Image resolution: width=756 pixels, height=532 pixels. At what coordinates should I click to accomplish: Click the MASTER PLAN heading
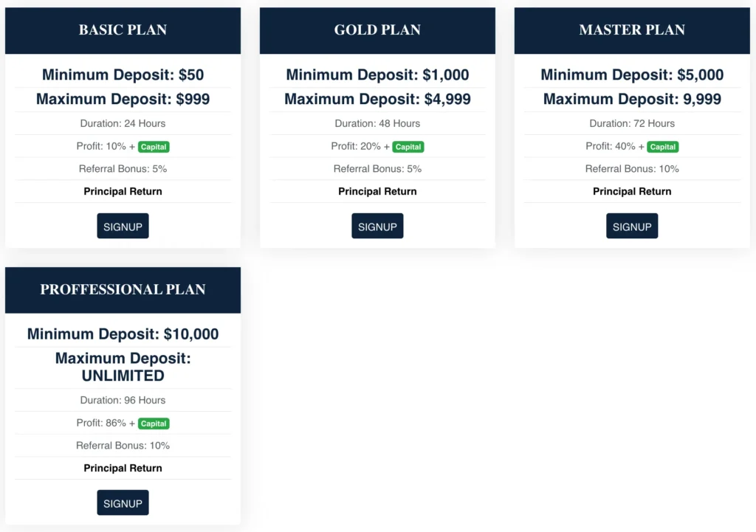tap(632, 30)
